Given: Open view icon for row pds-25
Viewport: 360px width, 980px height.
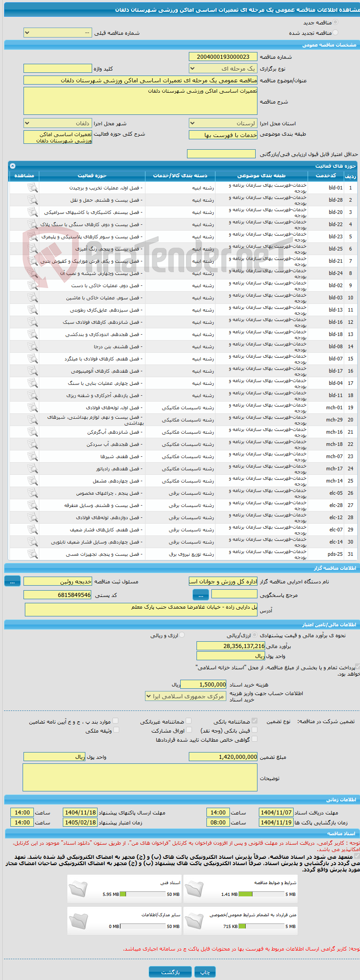Looking at the screenshot, I should point(33,554).
